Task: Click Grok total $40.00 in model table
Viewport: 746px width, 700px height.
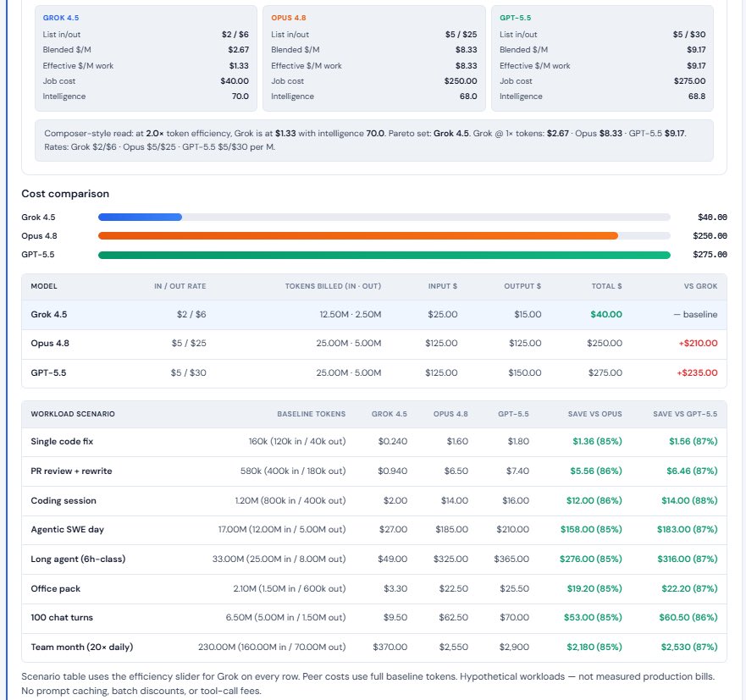Action: (x=606, y=314)
